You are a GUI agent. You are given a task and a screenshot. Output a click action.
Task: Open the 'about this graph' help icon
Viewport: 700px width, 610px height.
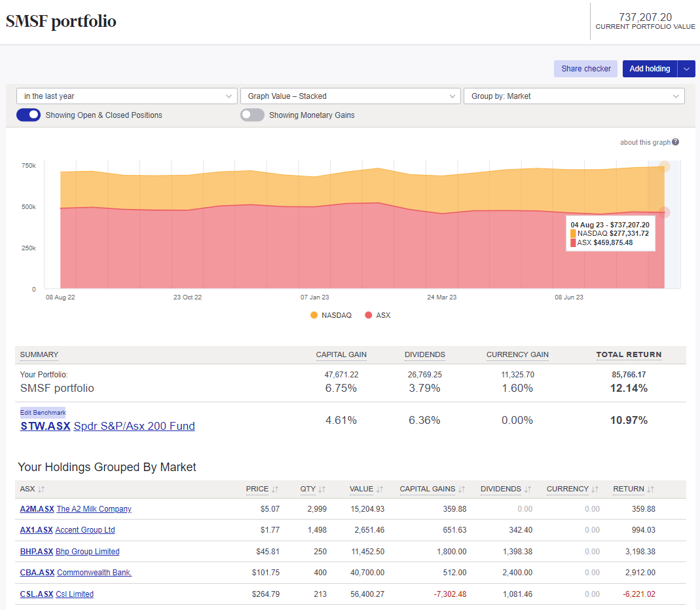click(x=675, y=142)
